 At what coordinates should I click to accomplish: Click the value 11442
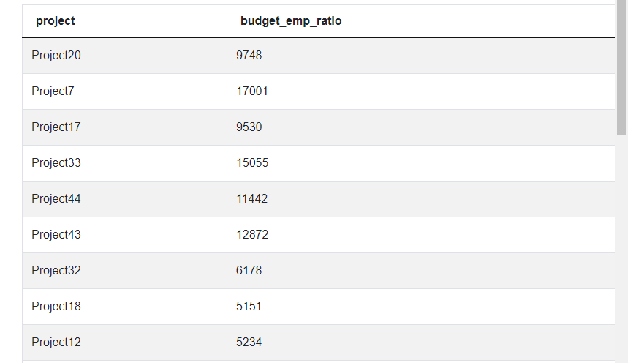251,198
